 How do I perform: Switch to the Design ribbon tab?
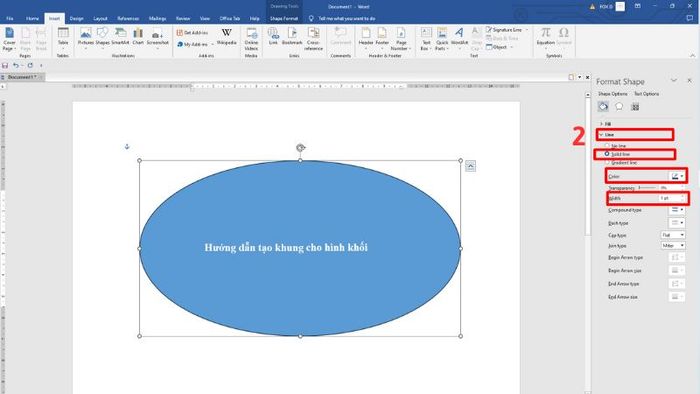tap(76, 19)
